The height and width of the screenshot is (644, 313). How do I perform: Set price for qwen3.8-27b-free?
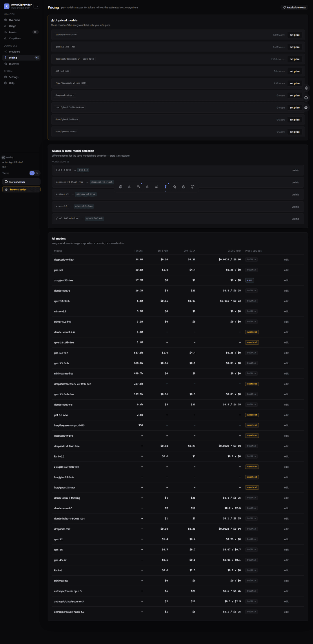pyautogui.click(x=295, y=47)
